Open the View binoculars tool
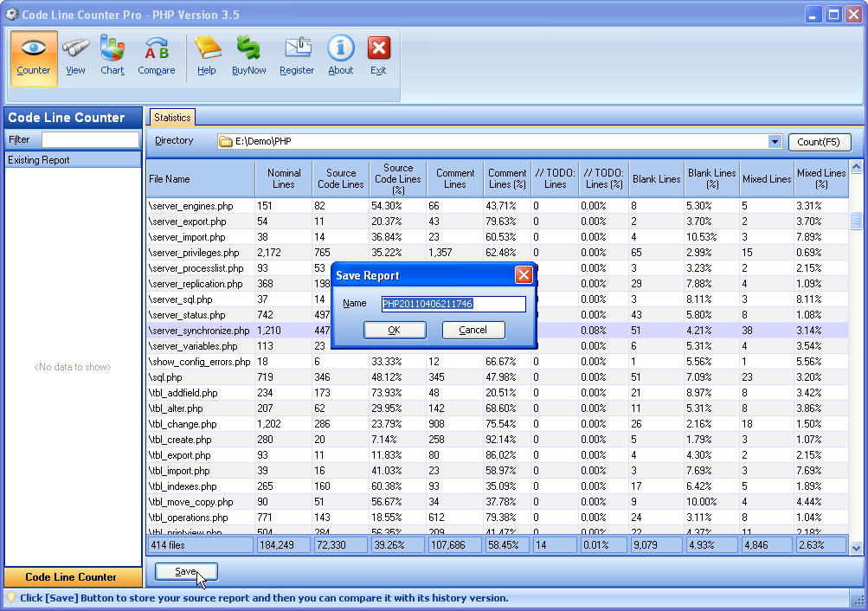The width and height of the screenshot is (868, 611). 76,58
